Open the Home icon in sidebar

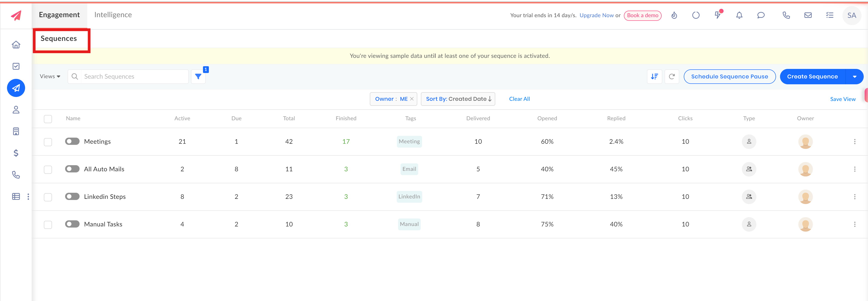click(x=16, y=45)
